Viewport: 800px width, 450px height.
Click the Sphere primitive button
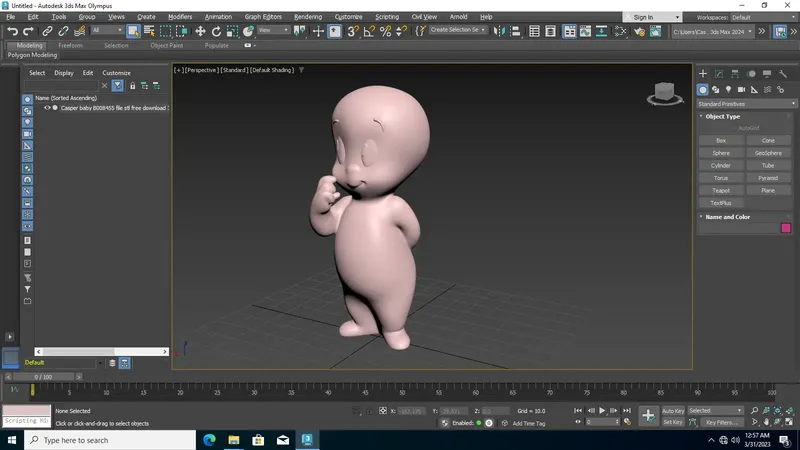tap(721, 153)
